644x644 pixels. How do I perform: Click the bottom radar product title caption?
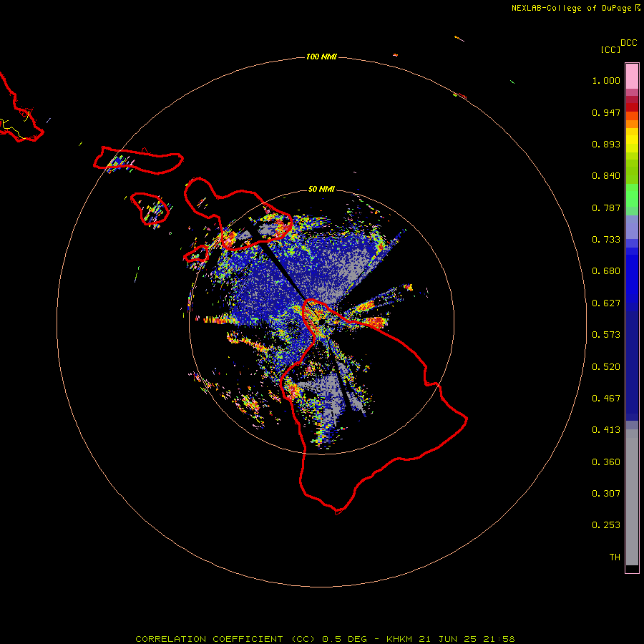325,639
